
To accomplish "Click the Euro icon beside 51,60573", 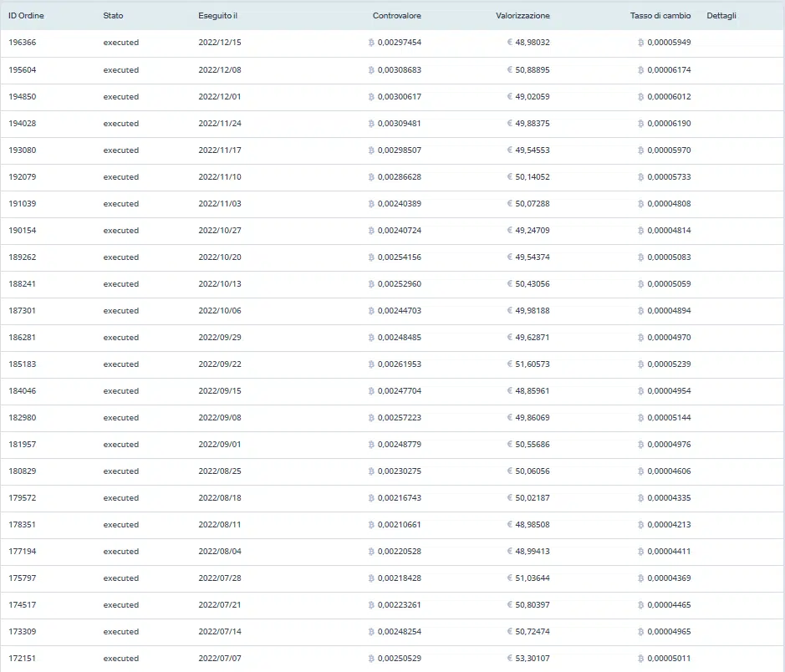I will (x=510, y=364).
